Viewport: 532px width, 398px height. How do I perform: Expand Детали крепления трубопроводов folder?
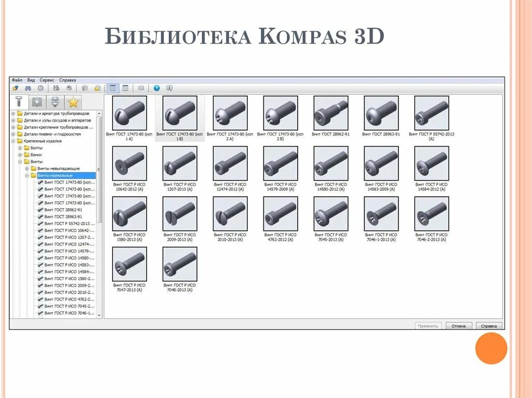point(13,128)
